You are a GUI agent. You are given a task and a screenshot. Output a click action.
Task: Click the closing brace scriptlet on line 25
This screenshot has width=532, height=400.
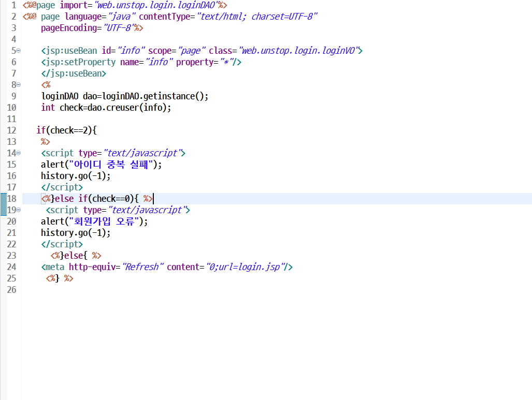click(x=60, y=278)
